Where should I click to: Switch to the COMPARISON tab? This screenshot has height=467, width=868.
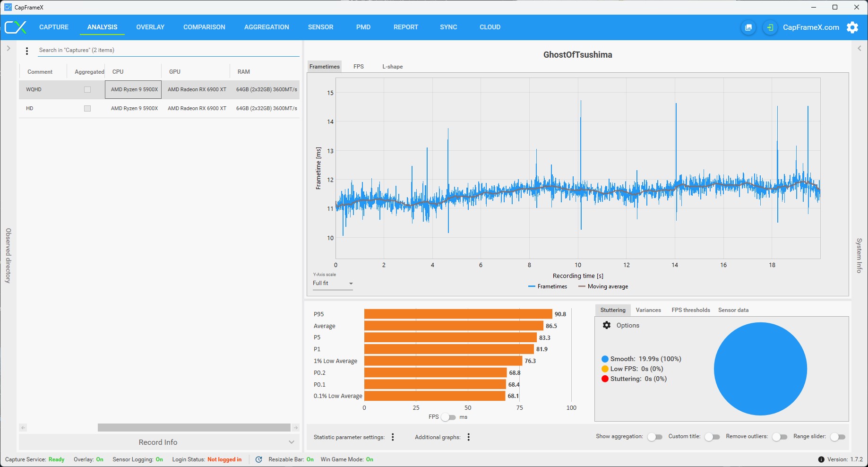204,27
